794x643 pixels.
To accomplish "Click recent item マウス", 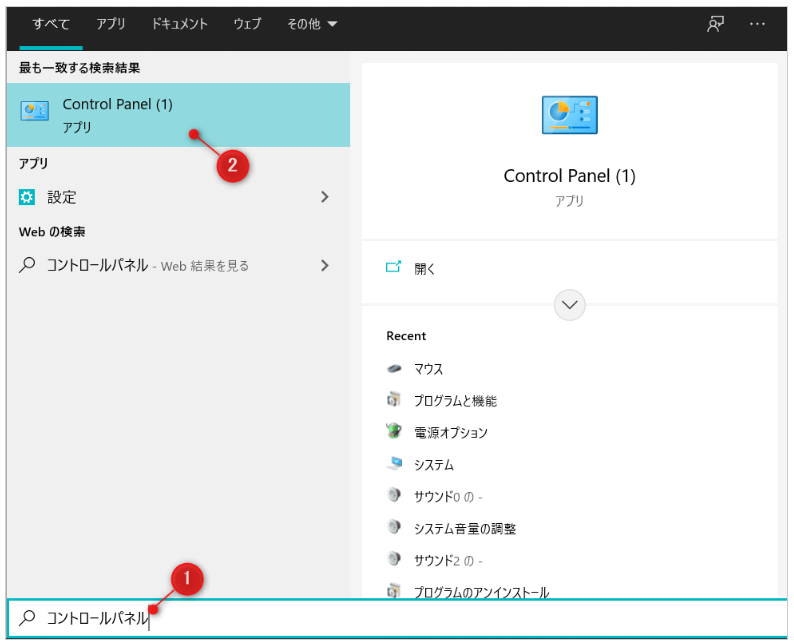I will pyautogui.click(x=428, y=369).
